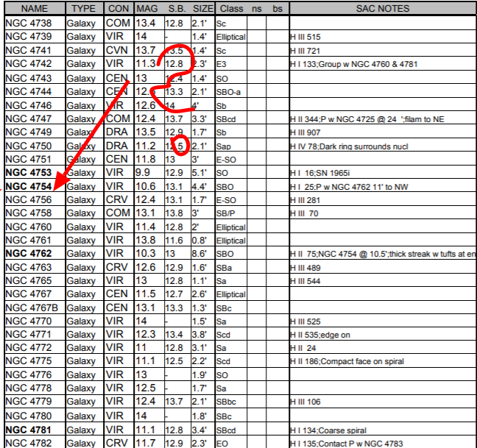Click note 'Compact face on spiral'

pyautogui.click(x=362, y=361)
